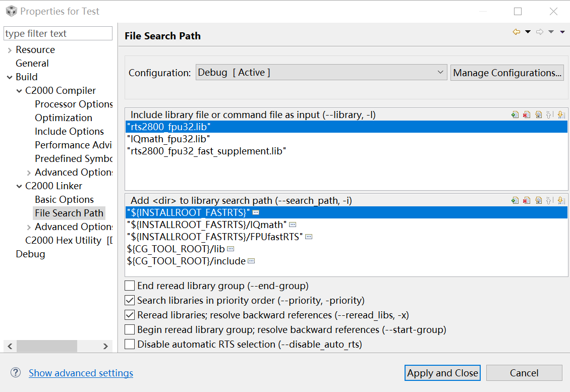This screenshot has height=392, width=570.
Task: Toggle Disable automatic RTS selection checkbox
Action: [130, 345]
